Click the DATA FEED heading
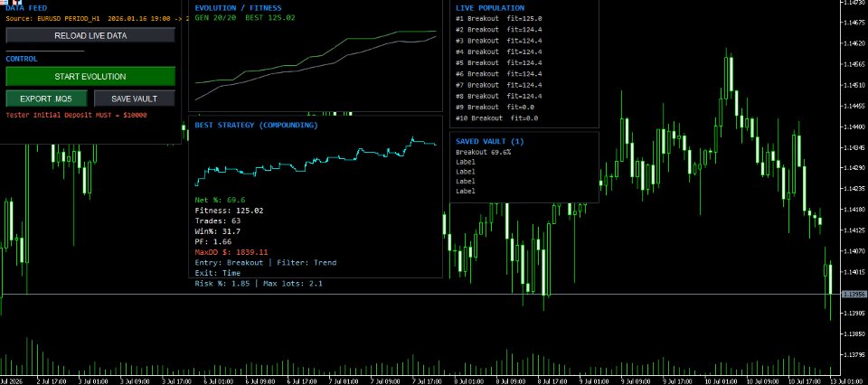Viewport: 868px width, 385px height. (26, 8)
